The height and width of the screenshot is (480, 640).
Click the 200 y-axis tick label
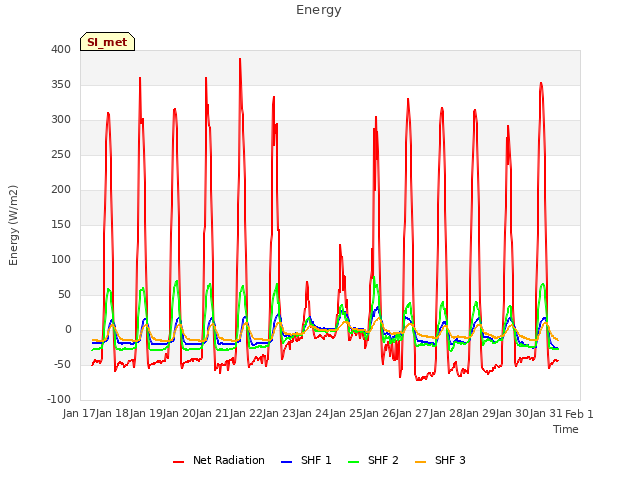pos(61,190)
